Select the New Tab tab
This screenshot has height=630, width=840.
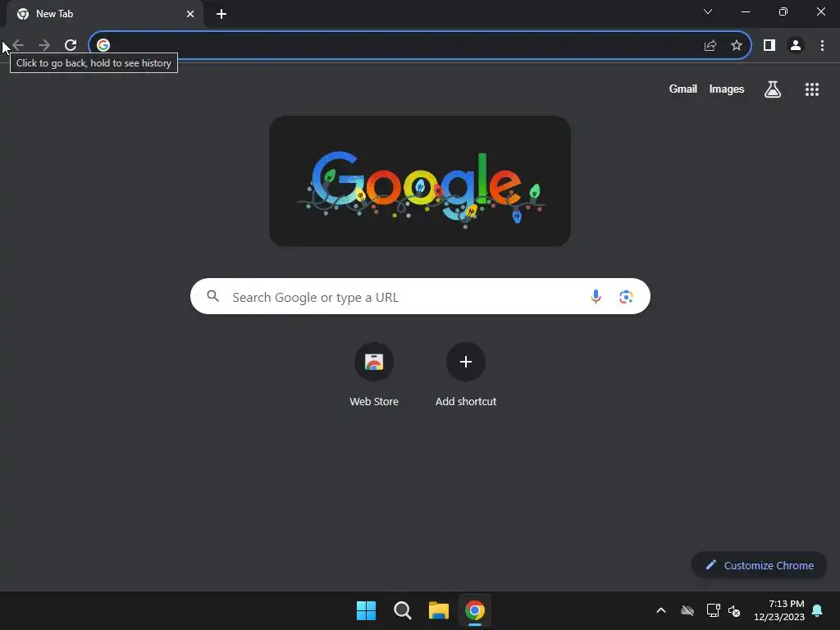coord(104,14)
